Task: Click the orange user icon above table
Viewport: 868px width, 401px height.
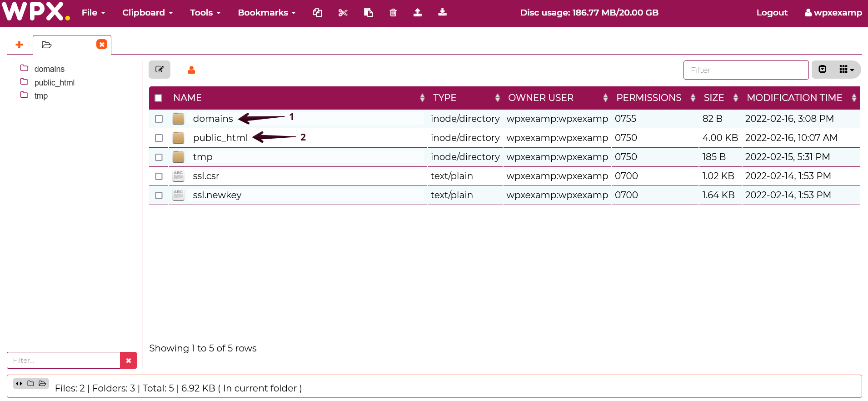Action: tap(191, 70)
